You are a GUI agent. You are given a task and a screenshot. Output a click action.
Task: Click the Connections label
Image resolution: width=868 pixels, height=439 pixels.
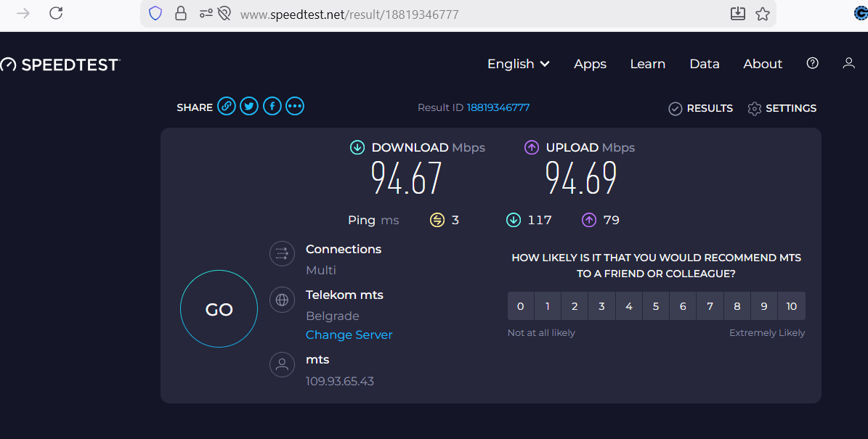tap(344, 250)
